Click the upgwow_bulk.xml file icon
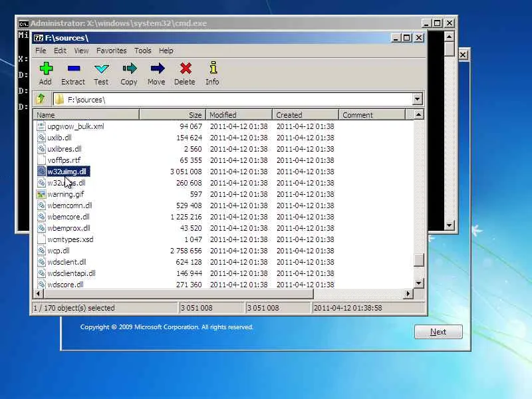 coord(41,126)
